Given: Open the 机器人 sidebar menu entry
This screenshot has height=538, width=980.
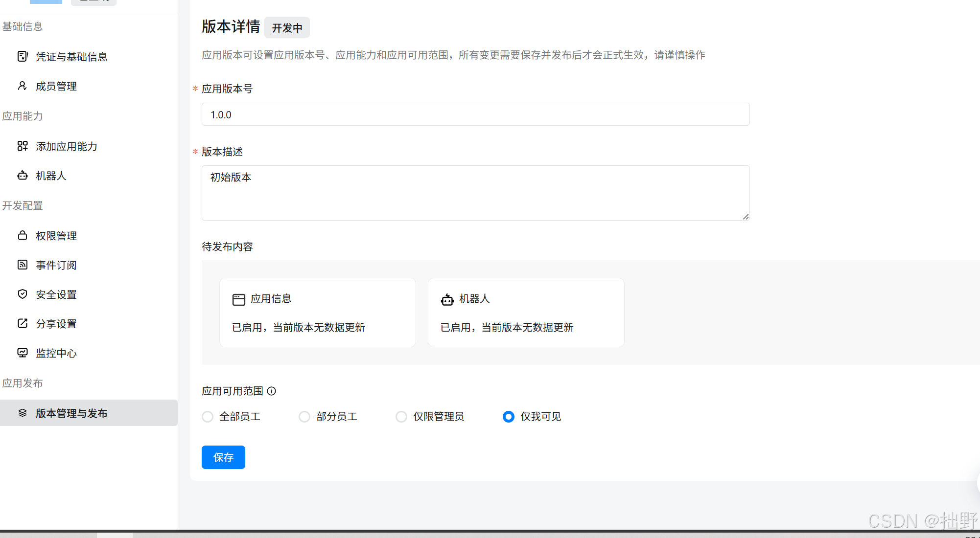Looking at the screenshot, I should [51, 176].
